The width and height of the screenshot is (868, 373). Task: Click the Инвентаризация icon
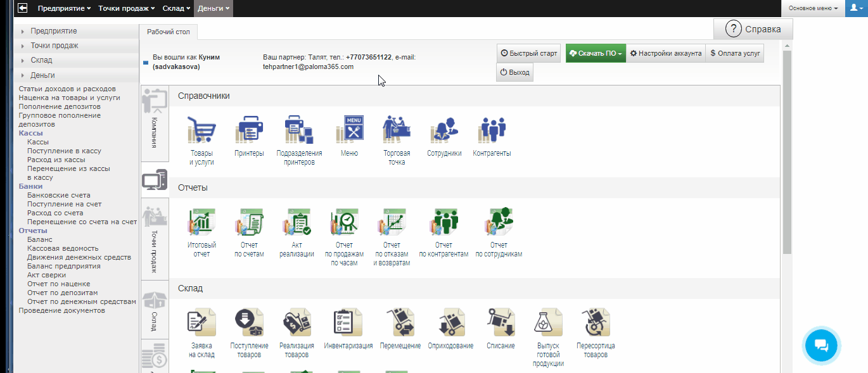(x=348, y=323)
